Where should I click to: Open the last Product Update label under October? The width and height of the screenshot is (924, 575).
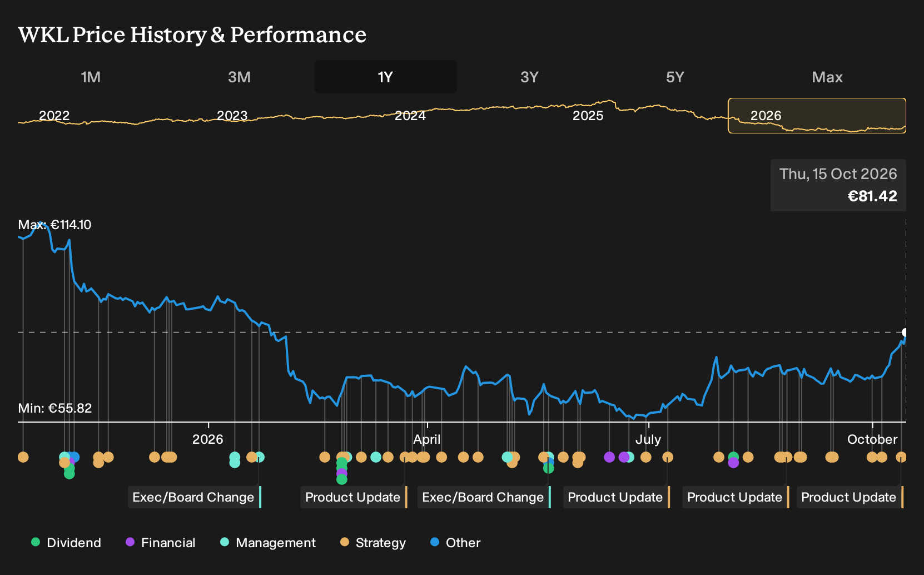[850, 497]
